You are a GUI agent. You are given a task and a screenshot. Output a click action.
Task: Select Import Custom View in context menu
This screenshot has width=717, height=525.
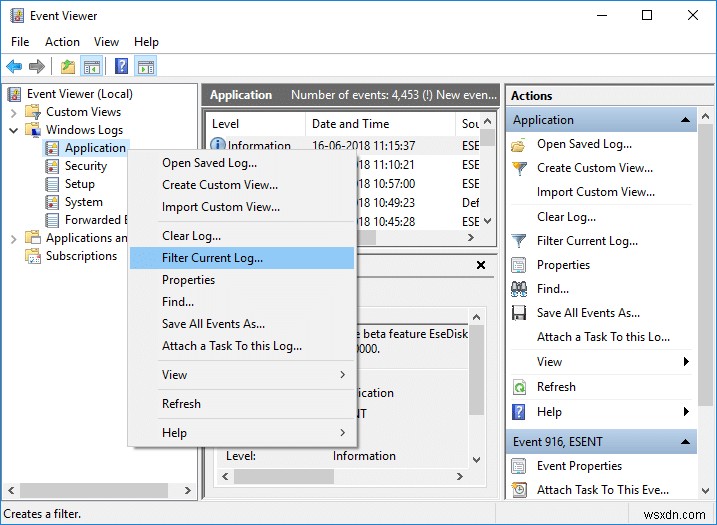(x=242, y=207)
